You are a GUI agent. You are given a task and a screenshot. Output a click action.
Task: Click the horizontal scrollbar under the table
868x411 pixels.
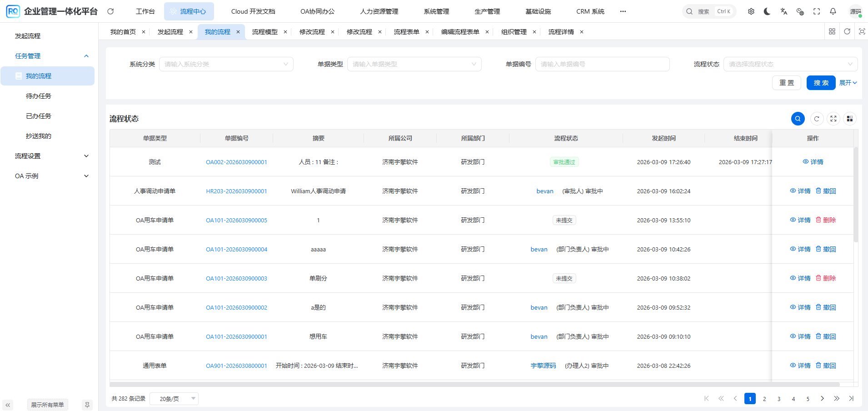point(473,385)
